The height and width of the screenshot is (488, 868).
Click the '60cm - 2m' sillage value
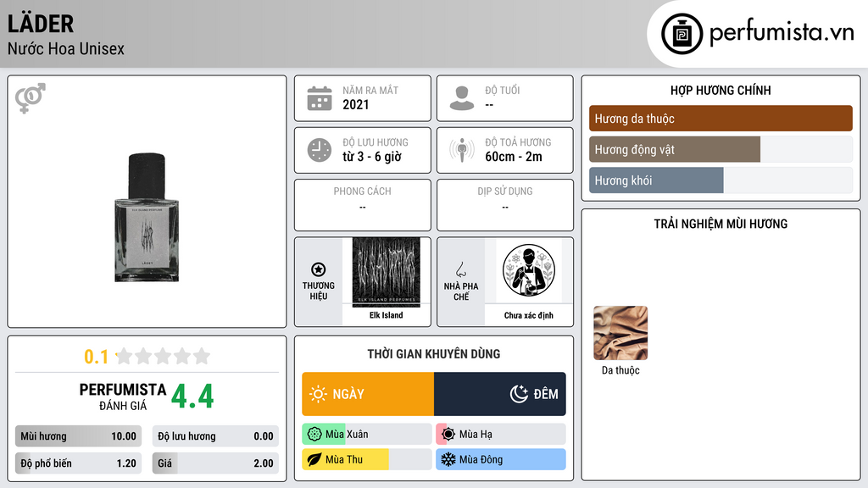click(x=514, y=157)
